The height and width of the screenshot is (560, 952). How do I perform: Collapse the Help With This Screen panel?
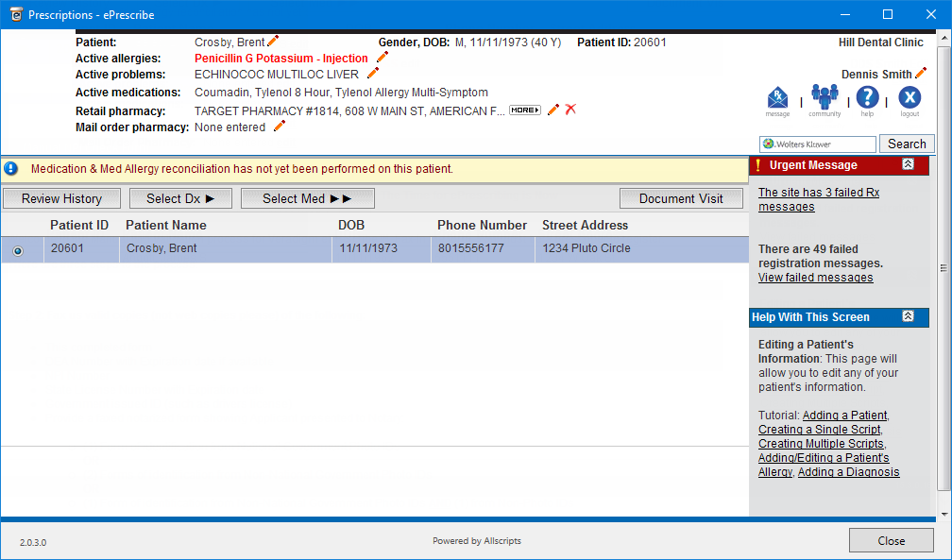(x=908, y=317)
